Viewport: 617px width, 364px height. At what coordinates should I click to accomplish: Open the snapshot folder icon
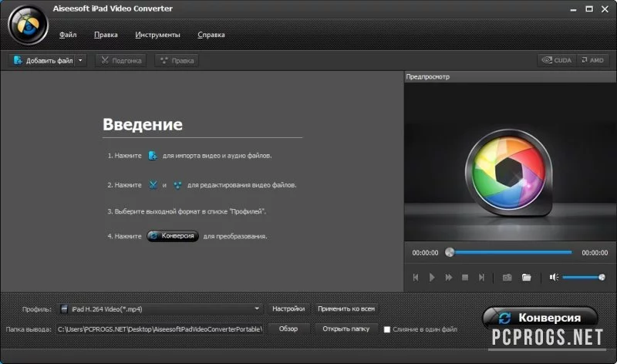point(527,278)
